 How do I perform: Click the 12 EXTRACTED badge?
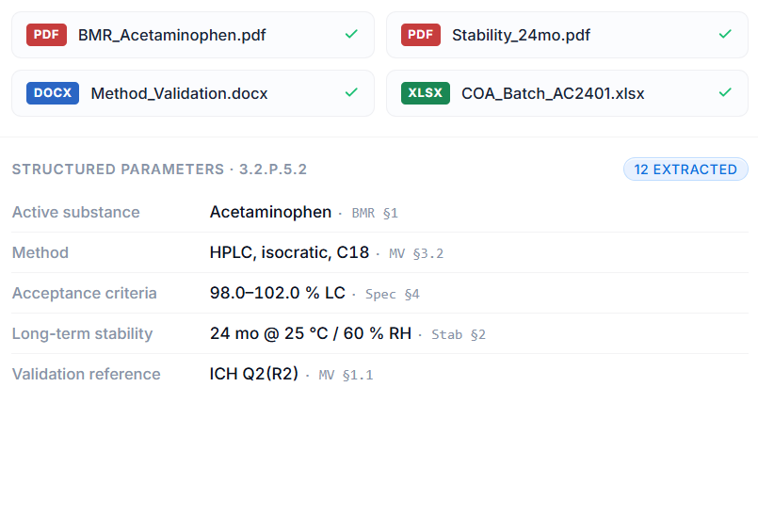coord(685,169)
